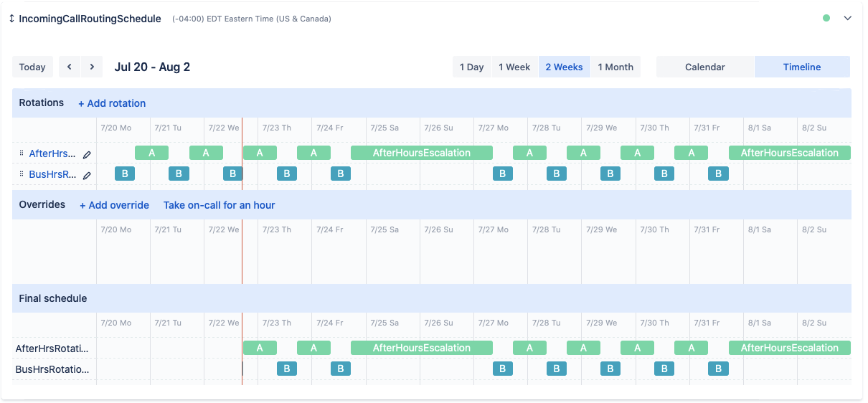Click the Overrides section heading
This screenshot has width=868, height=403.
[42, 204]
